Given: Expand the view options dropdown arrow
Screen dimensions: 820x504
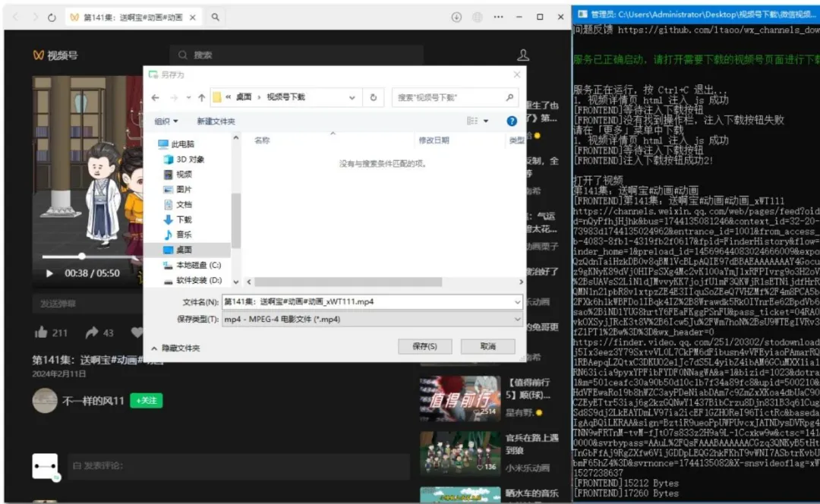Looking at the screenshot, I should pos(486,121).
